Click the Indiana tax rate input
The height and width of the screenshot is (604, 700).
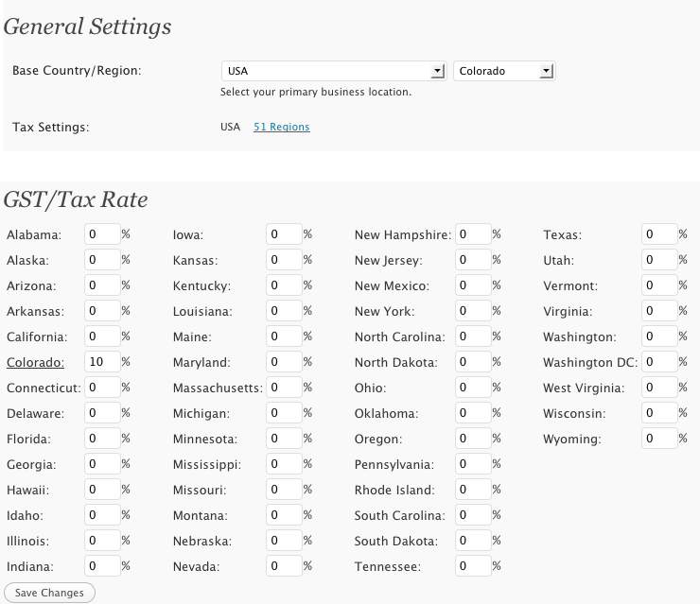pos(102,566)
